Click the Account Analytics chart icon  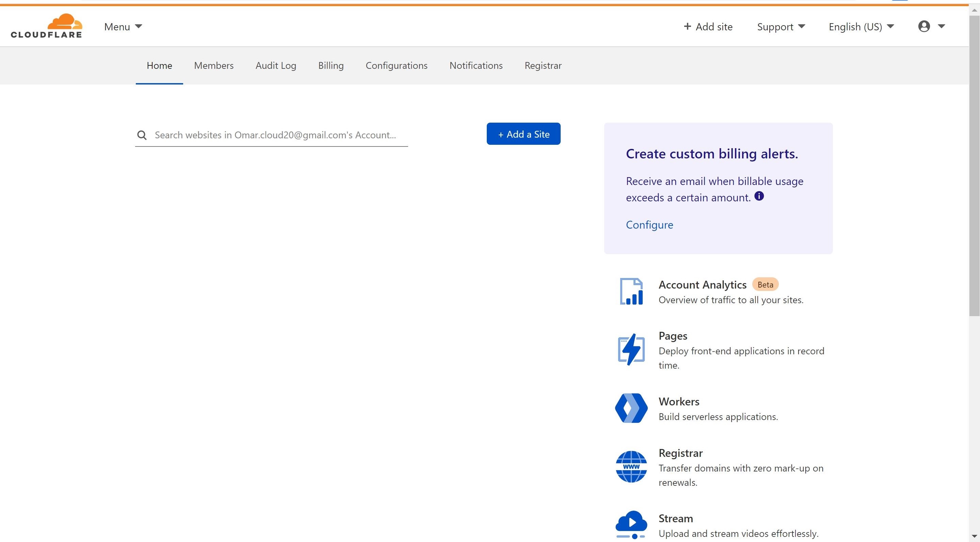point(631,291)
